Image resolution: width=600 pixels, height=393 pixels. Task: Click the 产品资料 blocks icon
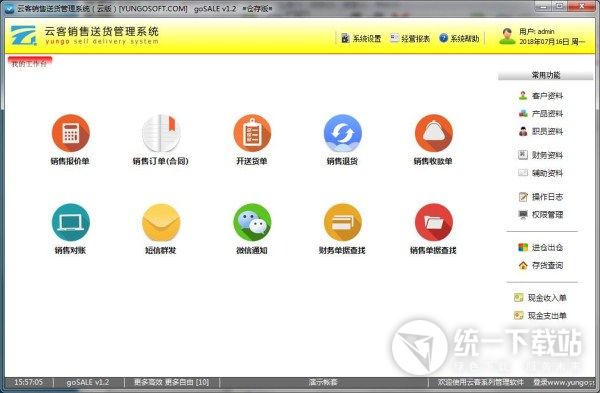click(523, 114)
